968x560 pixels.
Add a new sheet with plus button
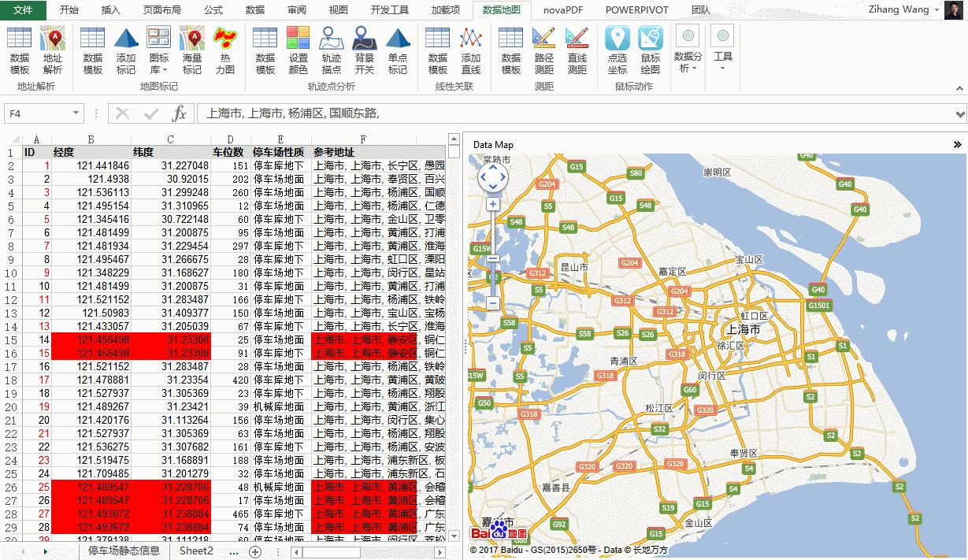pyautogui.click(x=254, y=551)
